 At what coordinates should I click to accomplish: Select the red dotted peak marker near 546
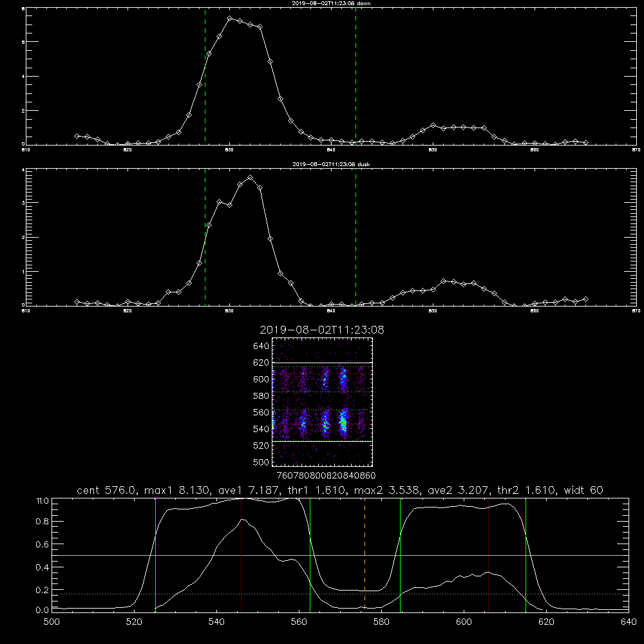(241, 554)
